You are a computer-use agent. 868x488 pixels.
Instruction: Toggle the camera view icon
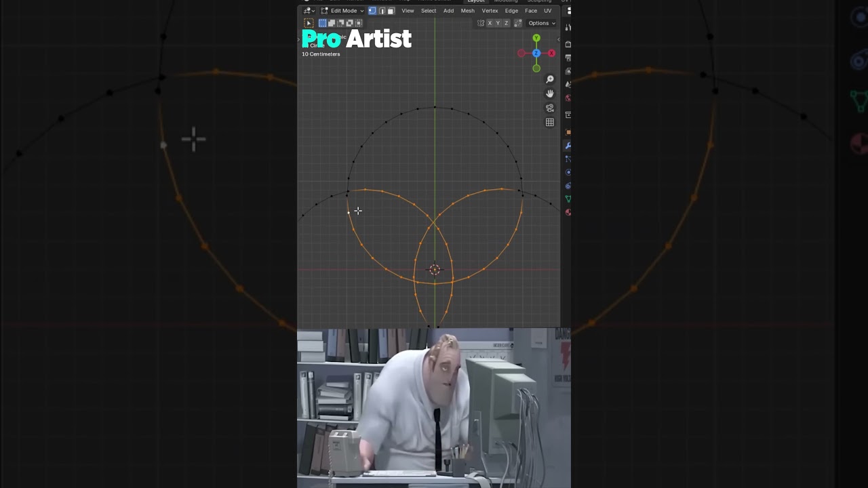(549, 108)
